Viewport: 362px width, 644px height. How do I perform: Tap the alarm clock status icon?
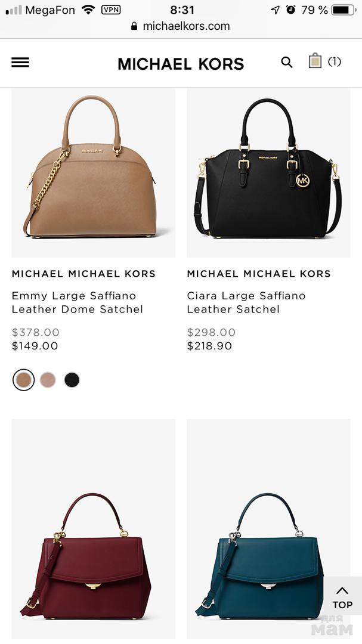(291, 10)
